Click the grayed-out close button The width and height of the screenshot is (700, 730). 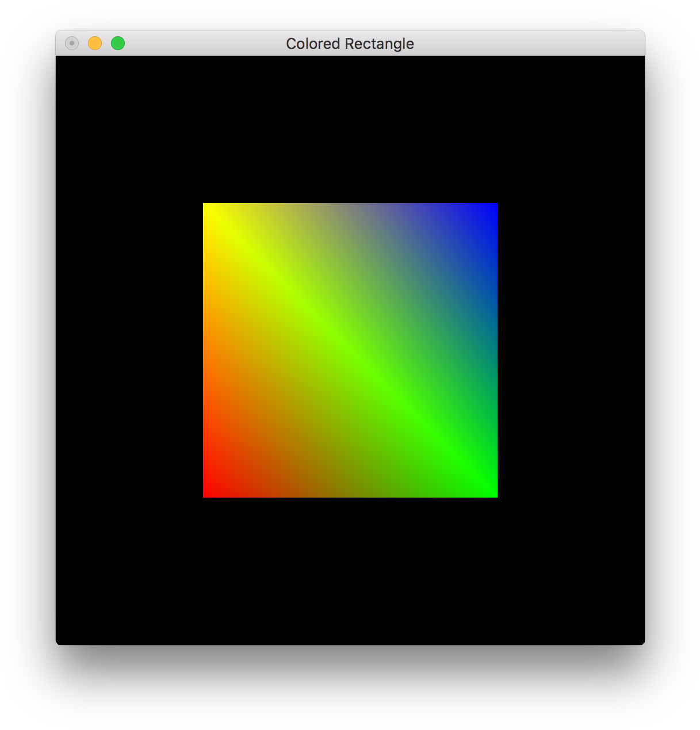71,43
